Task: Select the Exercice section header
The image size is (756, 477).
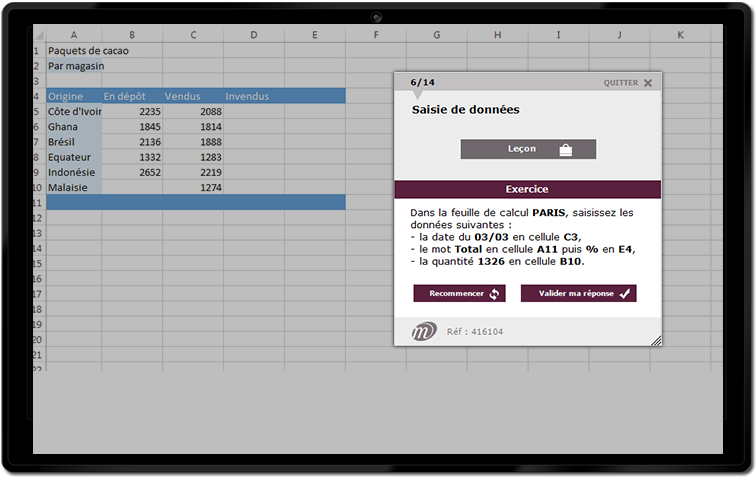Action: click(x=527, y=189)
